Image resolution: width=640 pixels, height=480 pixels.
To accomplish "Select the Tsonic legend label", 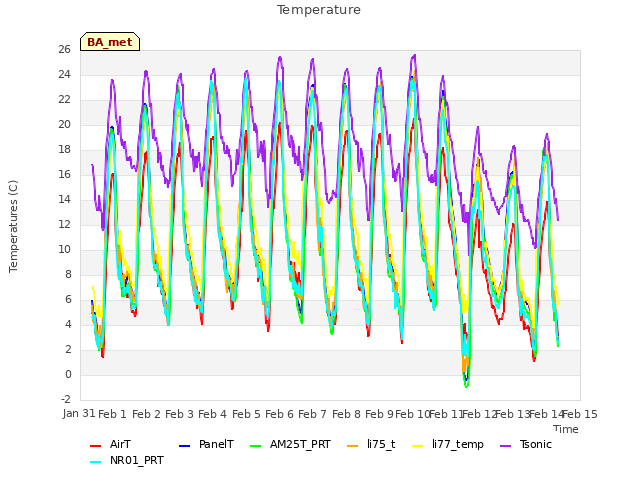I will coord(536,444).
